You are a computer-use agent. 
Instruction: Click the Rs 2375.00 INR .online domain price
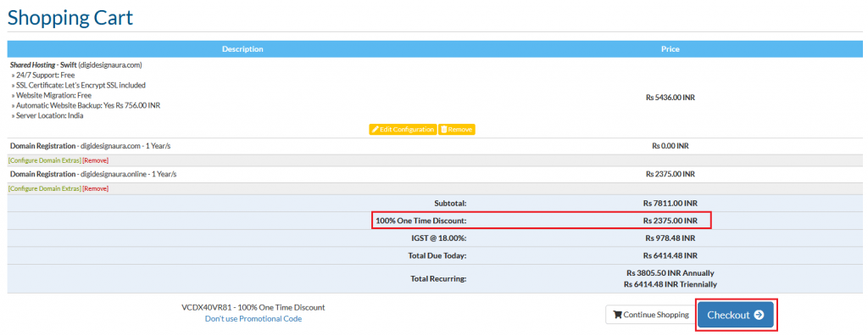click(x=670, y=174)
